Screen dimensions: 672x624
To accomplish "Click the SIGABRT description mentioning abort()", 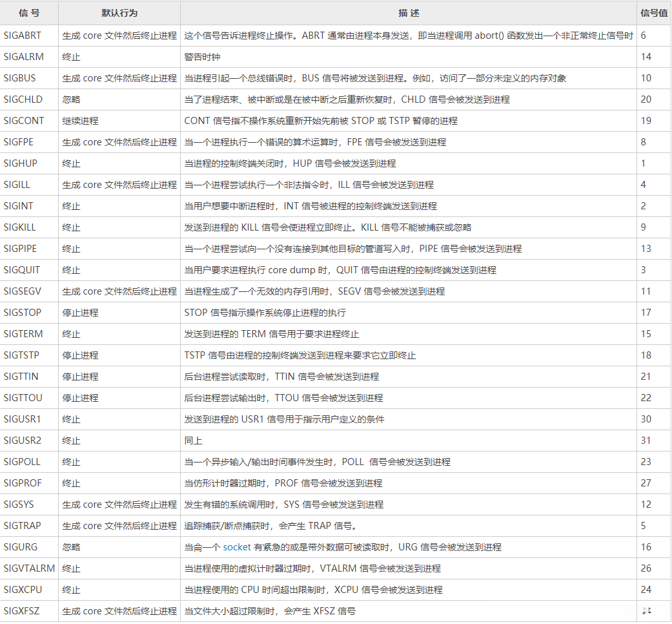I will (409, 36).
